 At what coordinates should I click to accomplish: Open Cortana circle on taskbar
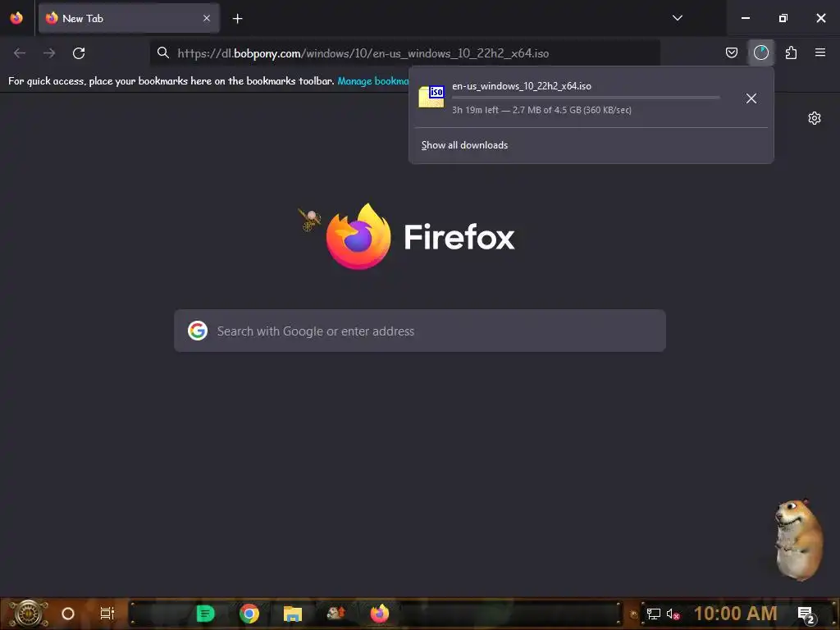[x=68, y=614]
